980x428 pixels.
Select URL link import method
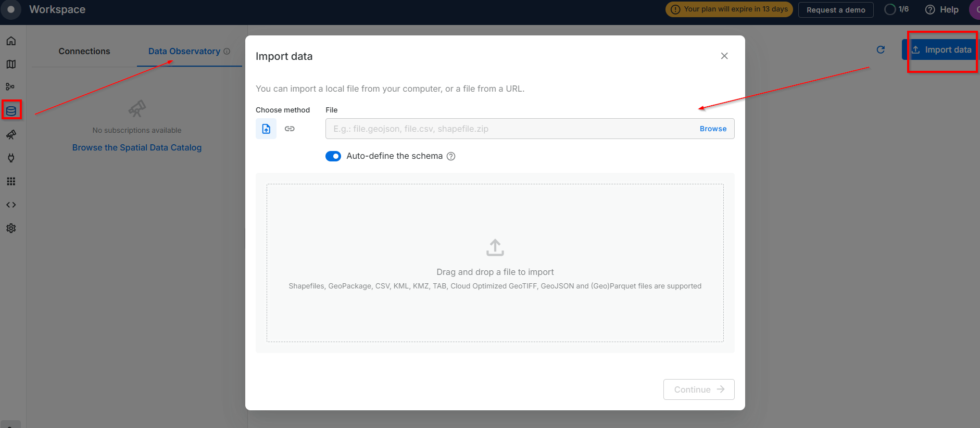tap(290, 129)
